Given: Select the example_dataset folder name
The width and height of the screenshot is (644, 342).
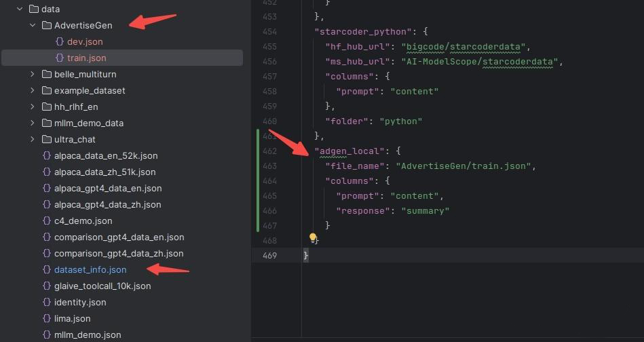Looking at the screenshot, I should point(90,91).
